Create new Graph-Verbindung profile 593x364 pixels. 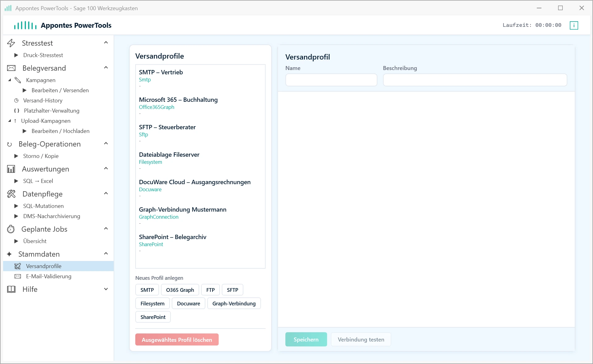(234, 304)
